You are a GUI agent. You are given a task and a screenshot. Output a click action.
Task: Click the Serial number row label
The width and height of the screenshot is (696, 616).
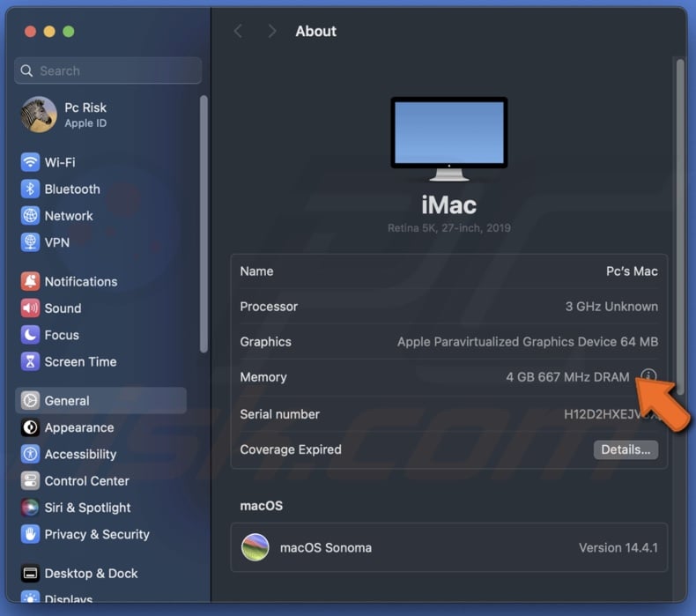tap(279, 414)
